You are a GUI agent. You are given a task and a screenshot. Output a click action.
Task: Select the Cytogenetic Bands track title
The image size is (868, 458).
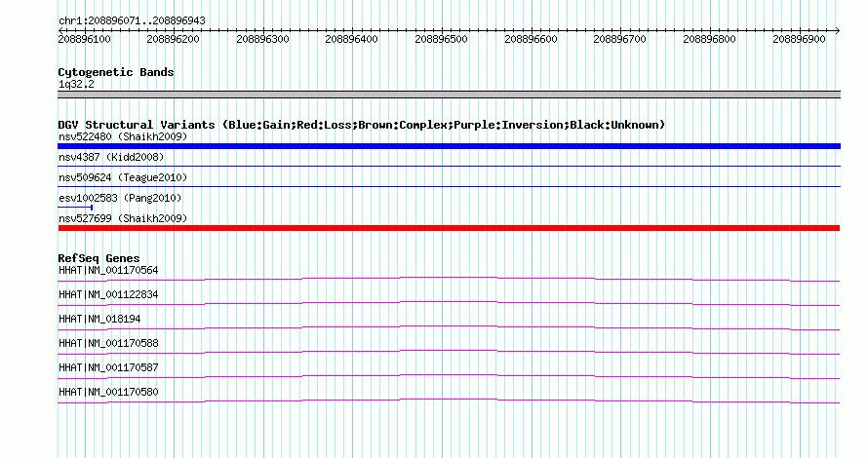[116, 72]
